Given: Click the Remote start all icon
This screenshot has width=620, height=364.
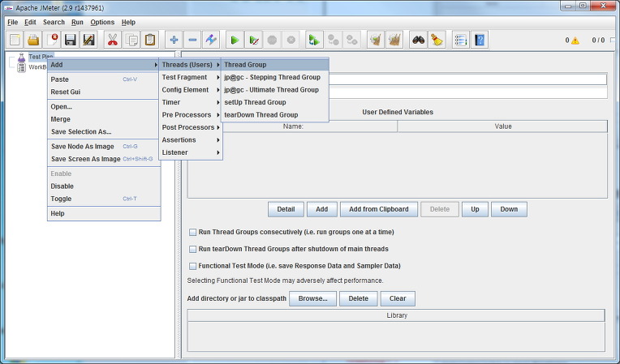Looking at the screenshot, I should click(x=314, y=40).
